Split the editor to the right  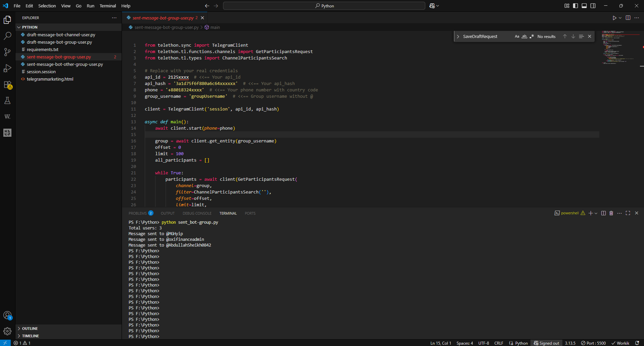[628, 18]
